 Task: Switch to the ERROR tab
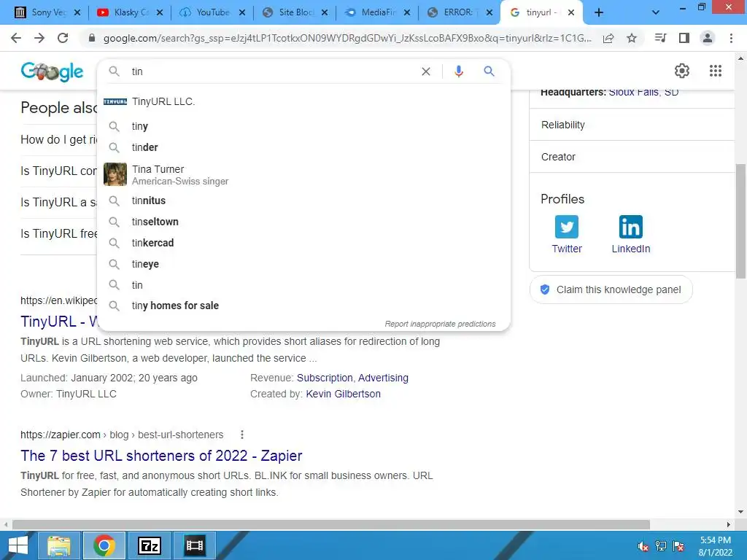pyautogui.click(x=460, y=12)
